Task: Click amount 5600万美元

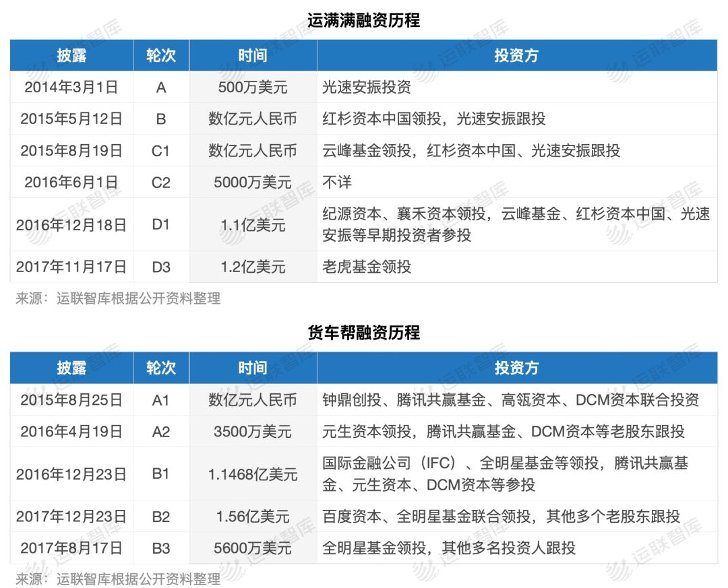Action: click(x=253, y=548)
